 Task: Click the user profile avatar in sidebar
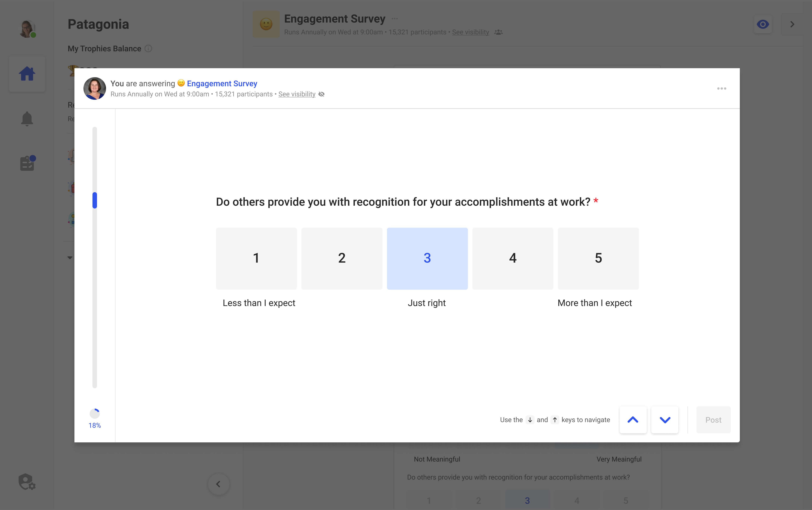coord(27,29)
